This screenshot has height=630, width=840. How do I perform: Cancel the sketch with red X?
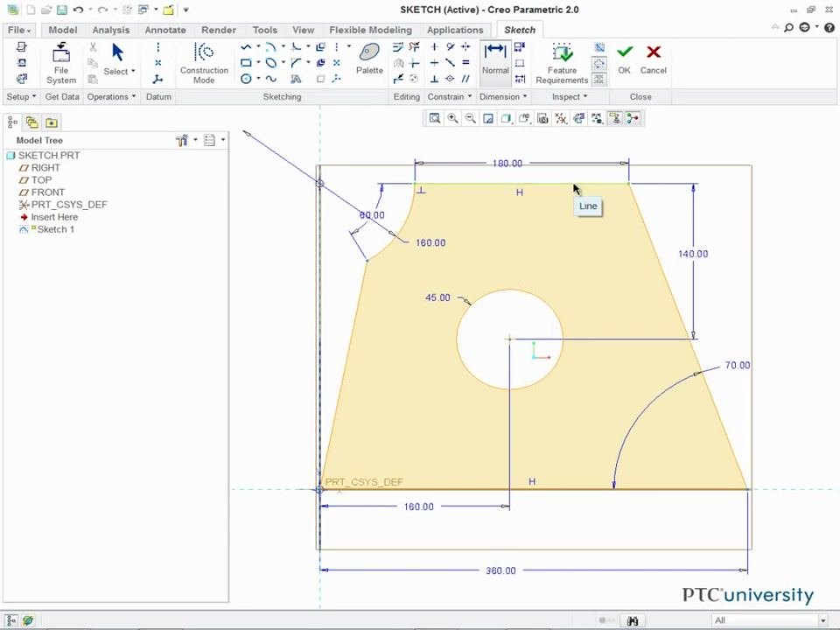click(653, 59)
